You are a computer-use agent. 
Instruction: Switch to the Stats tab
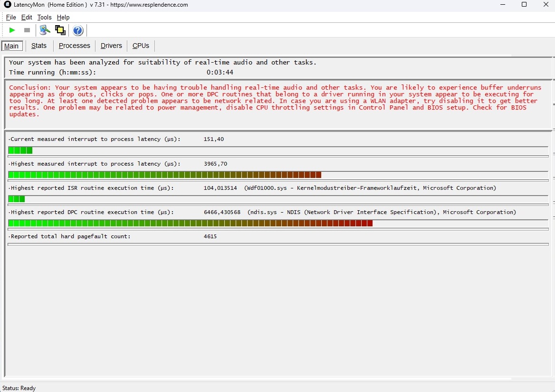[39, 46]
